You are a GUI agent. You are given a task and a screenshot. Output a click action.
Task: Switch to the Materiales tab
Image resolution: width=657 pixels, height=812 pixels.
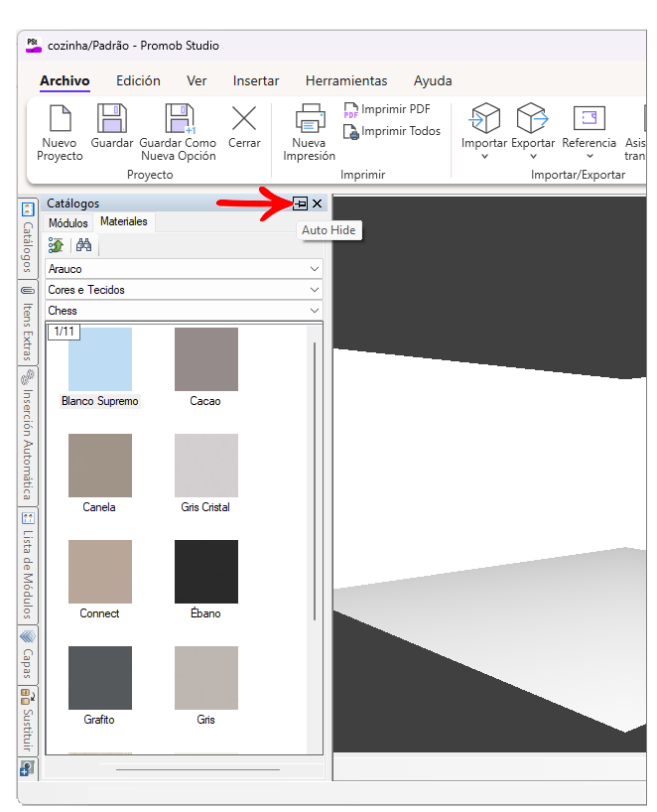[124, 221]
